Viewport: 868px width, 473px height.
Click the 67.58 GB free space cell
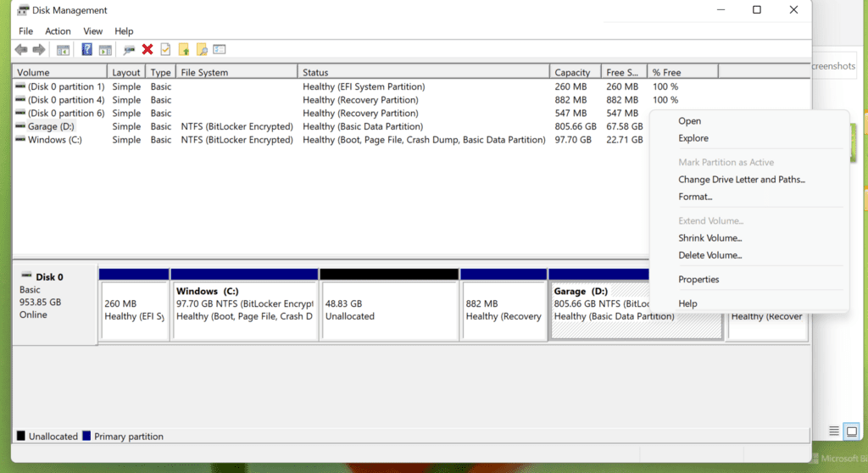pyautogui.click(x=624, y=126)
